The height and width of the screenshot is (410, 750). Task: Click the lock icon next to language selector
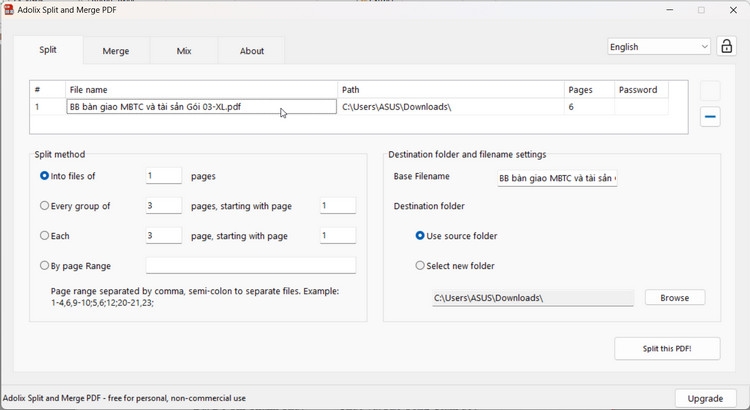726,46
